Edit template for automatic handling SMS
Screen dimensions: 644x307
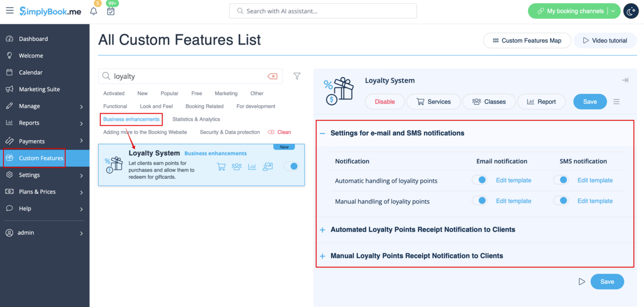[595, 180]
